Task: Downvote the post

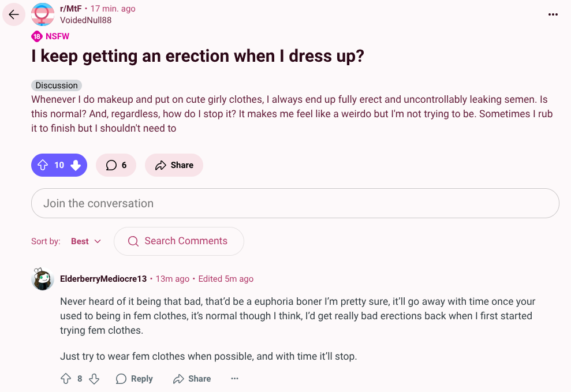Action: pyautogui.click(x=76, y=165)
